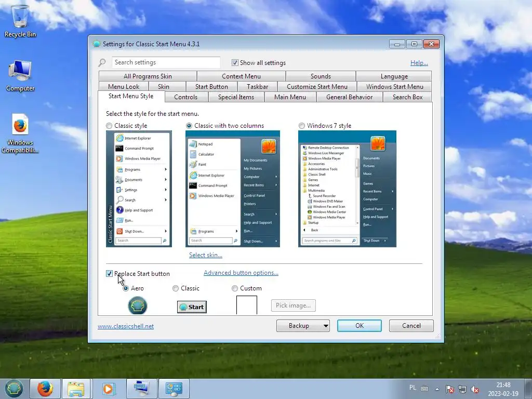Screen dimensions: 532x399
Task: Select Classic with two columns radio button
Action: (189, 126)
